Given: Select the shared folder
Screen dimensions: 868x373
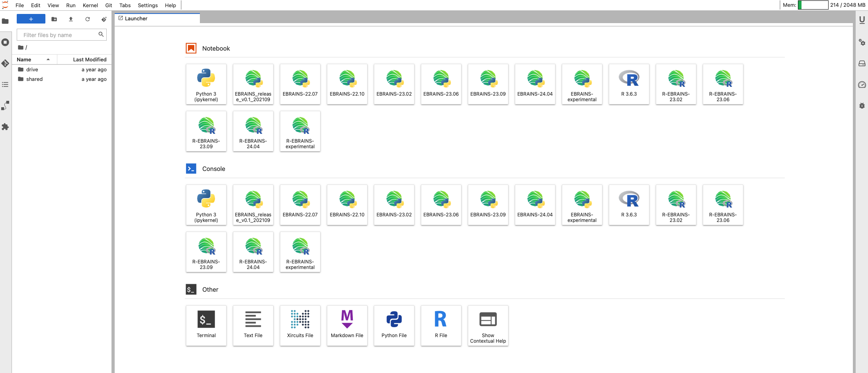Looking at the screenshot, I should [62, 79].
